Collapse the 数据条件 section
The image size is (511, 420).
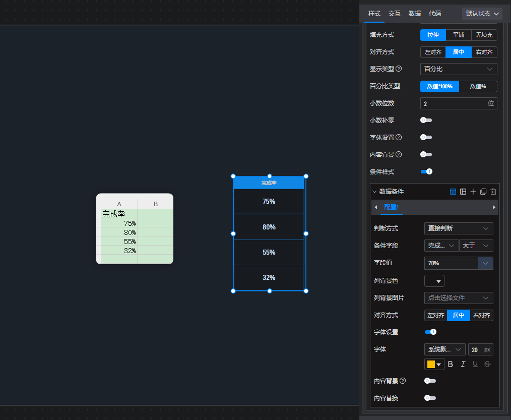tap(374, 192)
